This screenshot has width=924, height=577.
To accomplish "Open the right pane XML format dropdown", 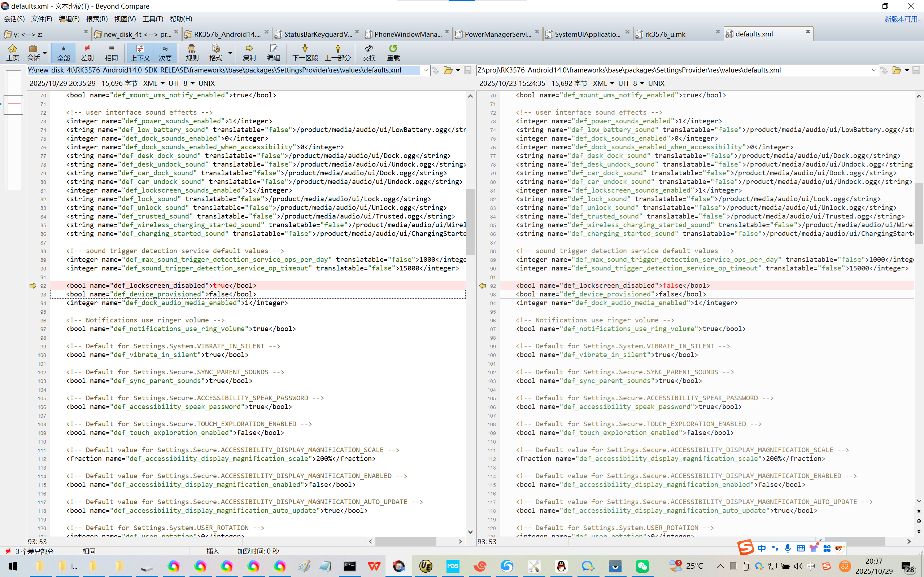I will click(613, 83).
